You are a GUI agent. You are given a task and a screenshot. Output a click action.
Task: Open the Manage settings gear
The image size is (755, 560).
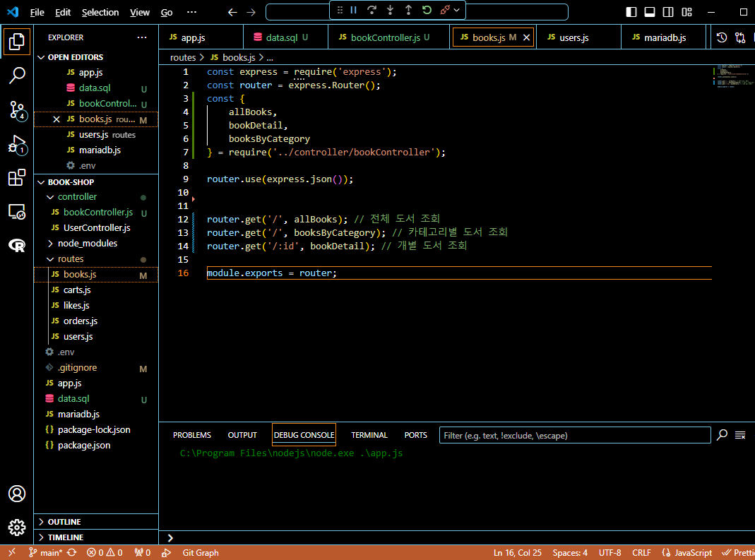point(17,528)
